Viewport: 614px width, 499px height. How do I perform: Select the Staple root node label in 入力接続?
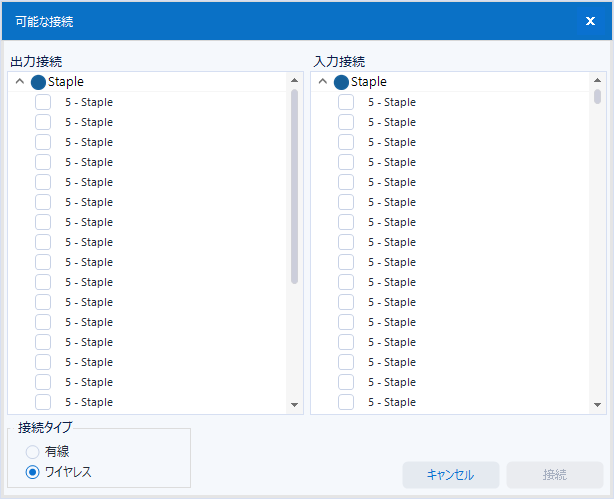(369, 82)
